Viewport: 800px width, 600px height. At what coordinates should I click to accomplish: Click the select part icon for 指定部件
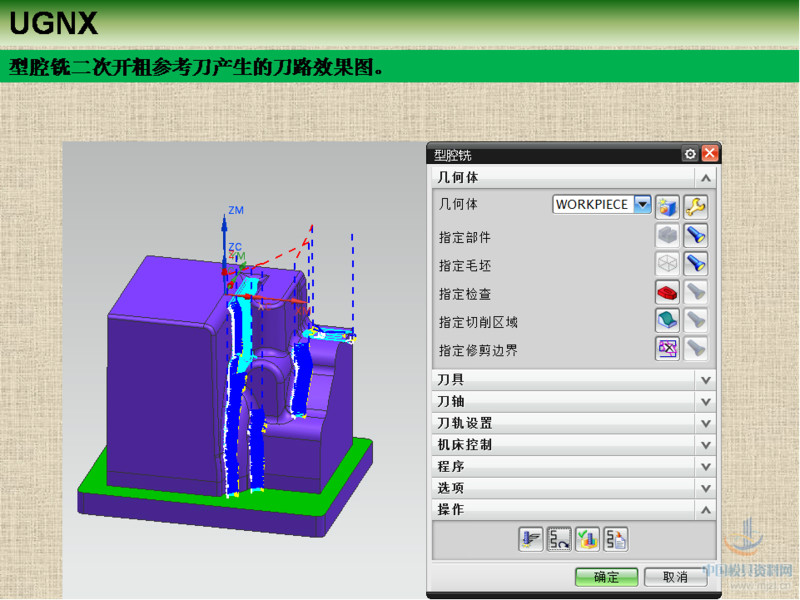667,235
